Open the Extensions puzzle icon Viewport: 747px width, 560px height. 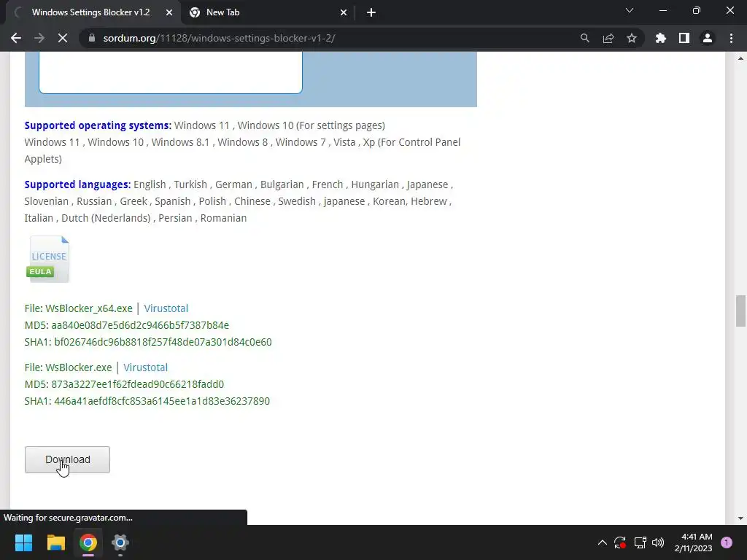click(660, 38)
